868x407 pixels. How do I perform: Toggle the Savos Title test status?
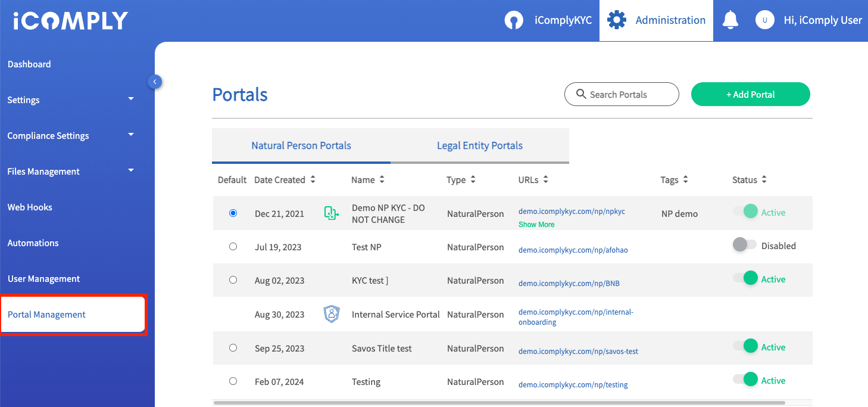tap(745, 346)
